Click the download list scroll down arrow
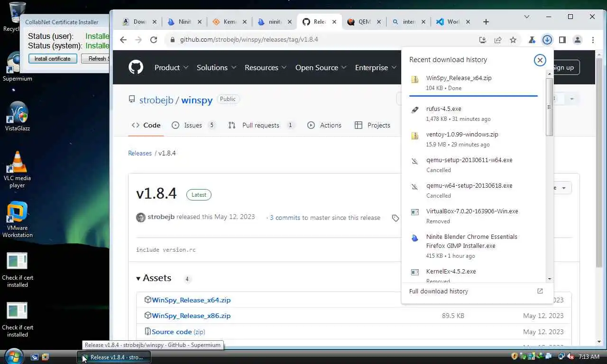Screen dimensions: 607x364 (549, 279)
